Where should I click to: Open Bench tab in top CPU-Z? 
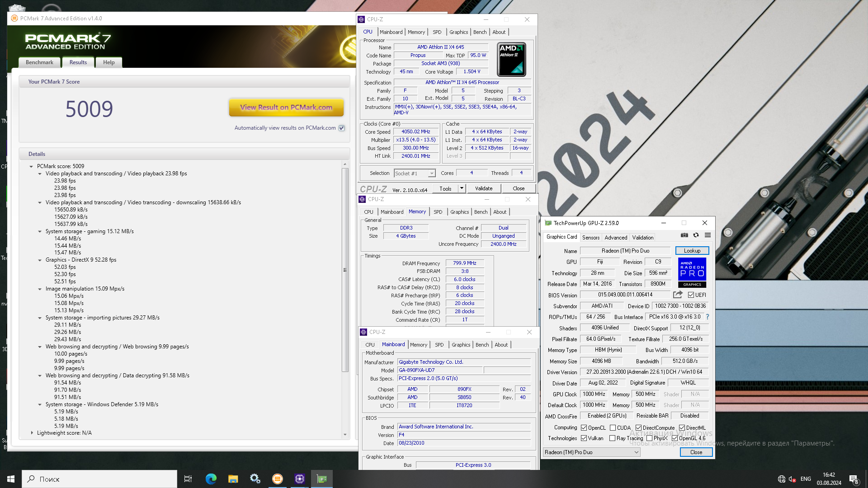[480, 32]
